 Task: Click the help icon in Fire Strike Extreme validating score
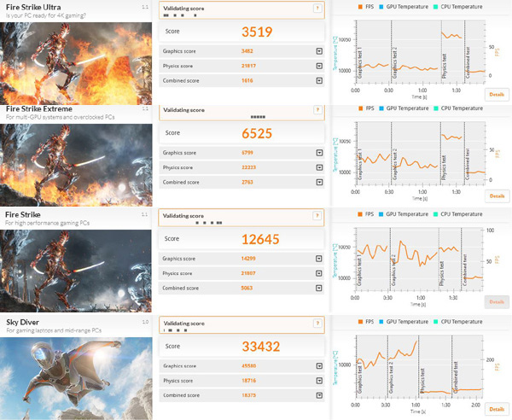317,110
